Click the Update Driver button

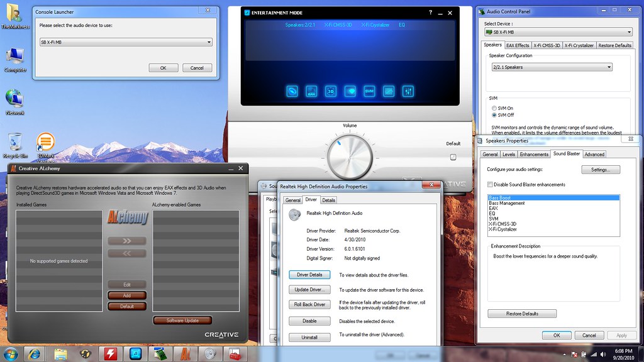click(309, 290)
